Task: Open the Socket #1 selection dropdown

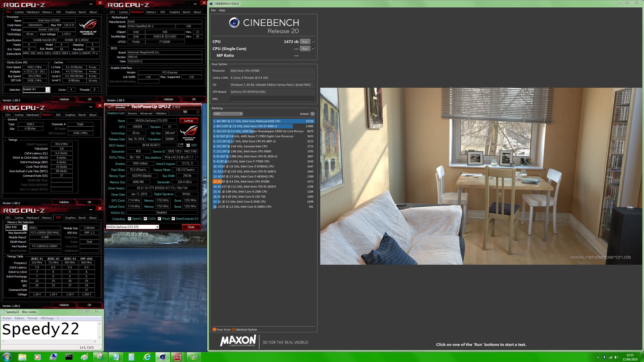Action: point(48,90)
